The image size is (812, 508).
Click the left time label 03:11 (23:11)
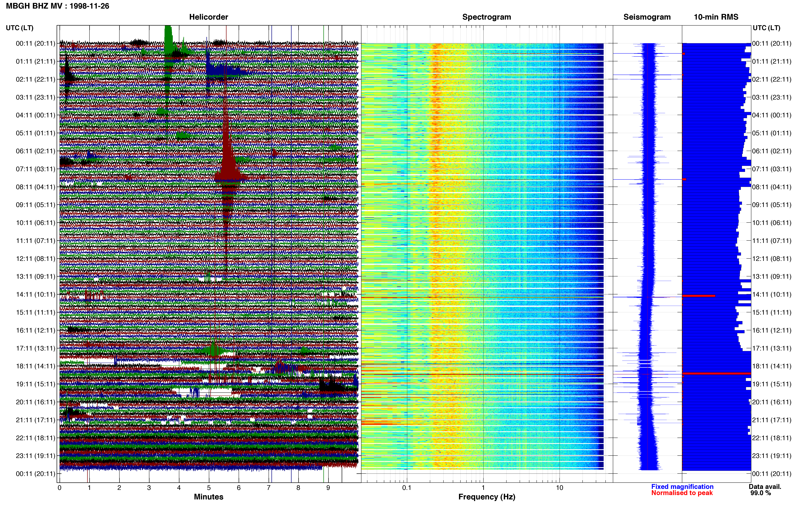[x=36, y=97]
